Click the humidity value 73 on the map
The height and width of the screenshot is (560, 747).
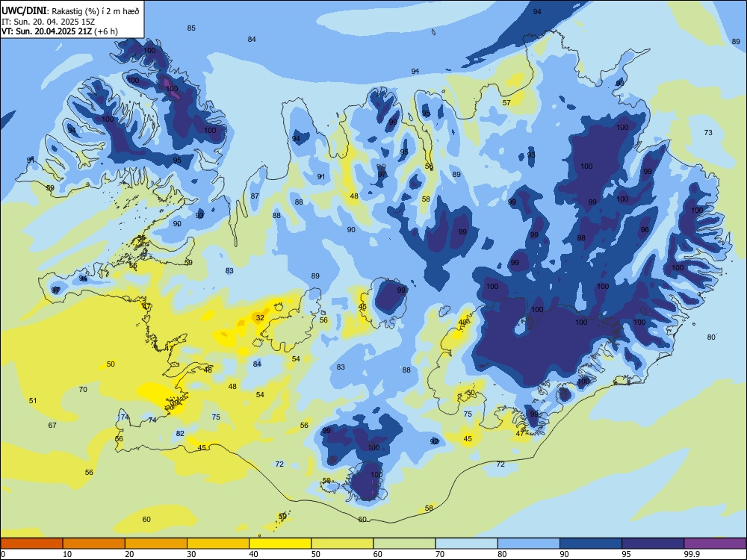pyautogui.click(x=708, y=132)
